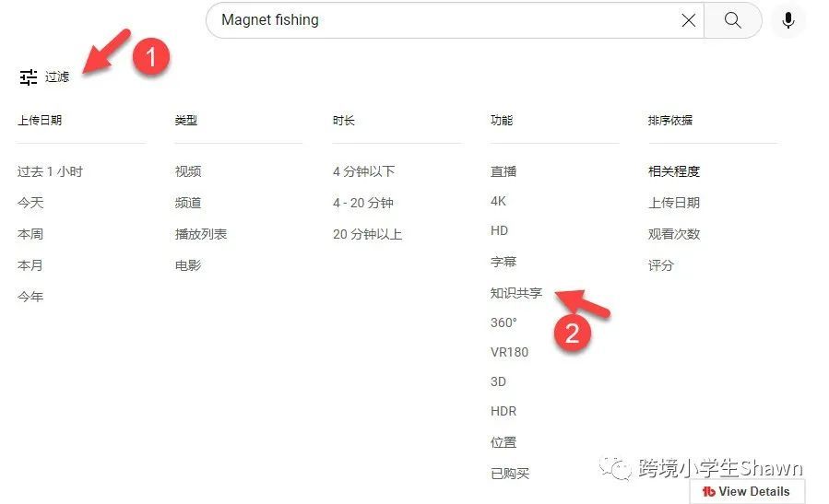
Task: Choose 4 分钟以下 duration filter
Action: coord(363,171)
